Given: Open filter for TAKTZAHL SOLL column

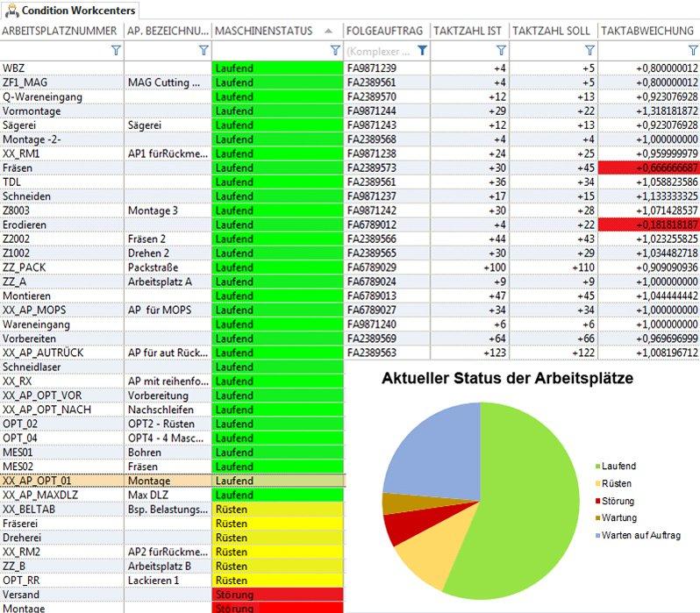Looking at the screenshot, I should pos(589,51).
